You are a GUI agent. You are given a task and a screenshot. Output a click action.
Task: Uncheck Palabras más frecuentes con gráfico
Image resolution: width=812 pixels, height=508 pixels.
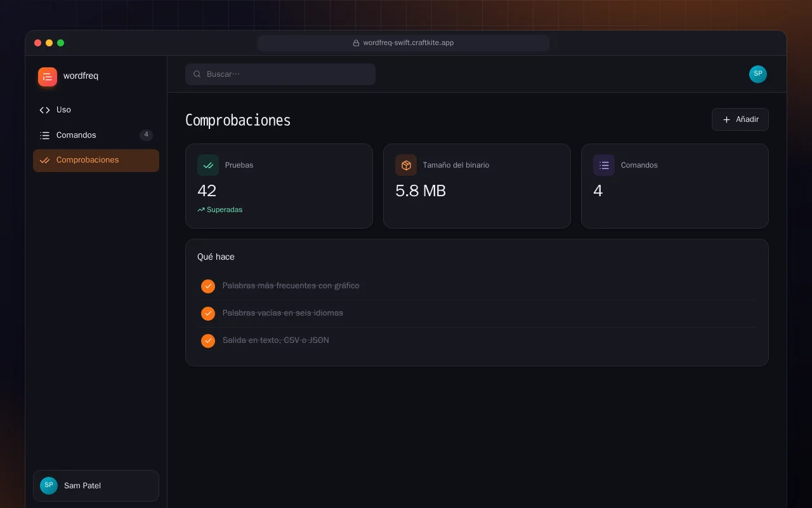[x=208, y=286]
